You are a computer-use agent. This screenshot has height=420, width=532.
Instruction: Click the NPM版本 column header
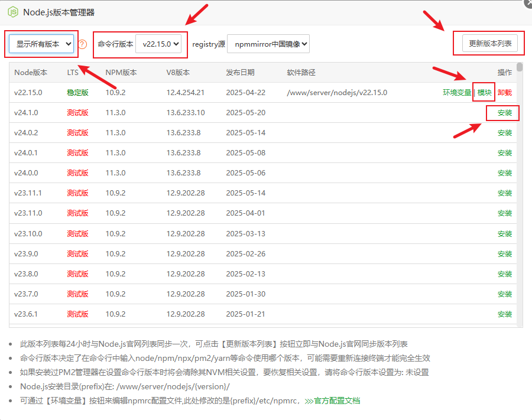pos(121,73)
